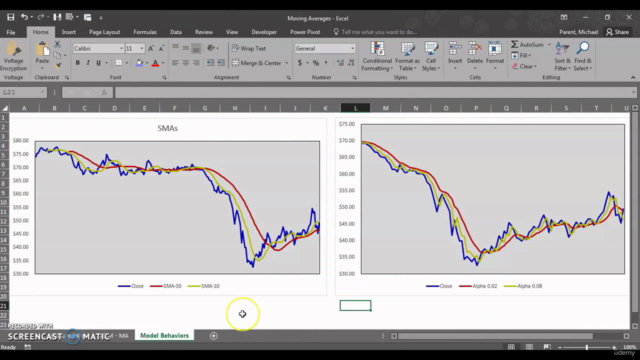Image resolution: width=640 pixels, height=360 pixels.
Task: Open the Calibri font name dropdown
Action: coord(121,49)
